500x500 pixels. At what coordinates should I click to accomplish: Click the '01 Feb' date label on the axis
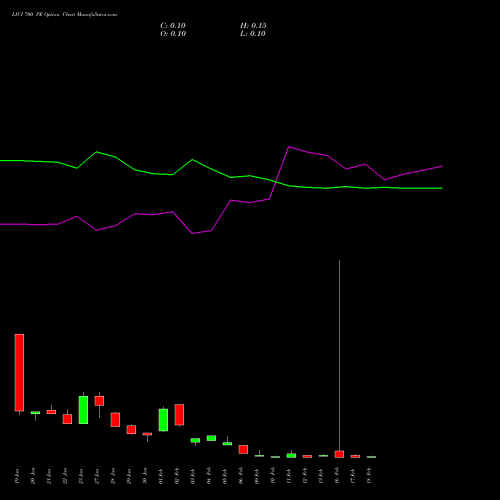pos(161,476)
